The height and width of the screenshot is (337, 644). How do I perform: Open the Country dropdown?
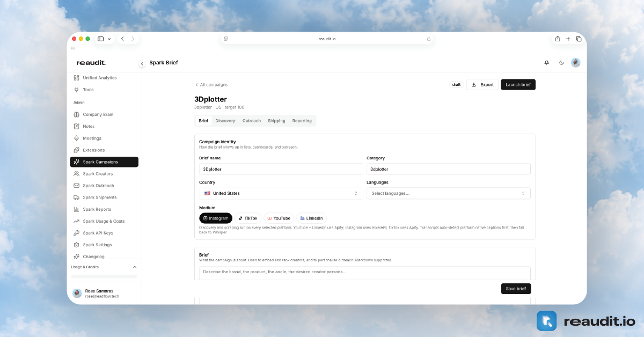281,193
